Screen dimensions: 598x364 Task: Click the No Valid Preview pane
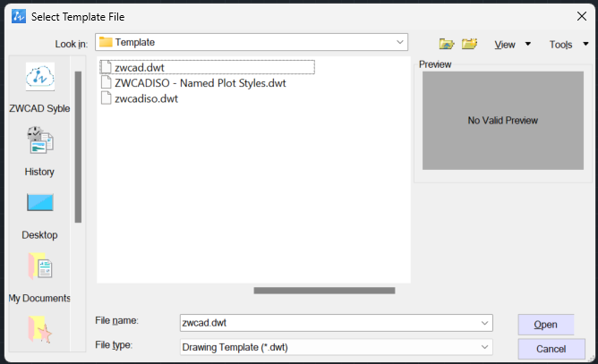502,121
